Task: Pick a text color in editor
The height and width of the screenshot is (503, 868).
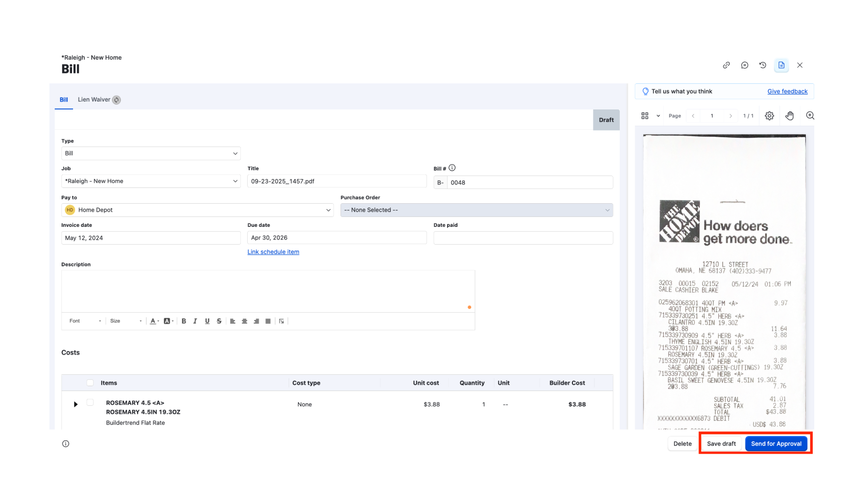Action: 154,321
